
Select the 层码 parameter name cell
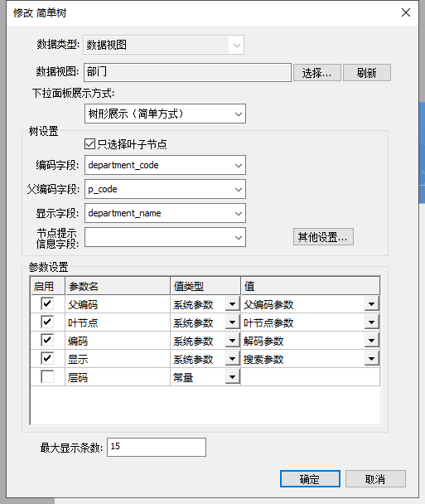pyautogui.click(x=118, y=377)
